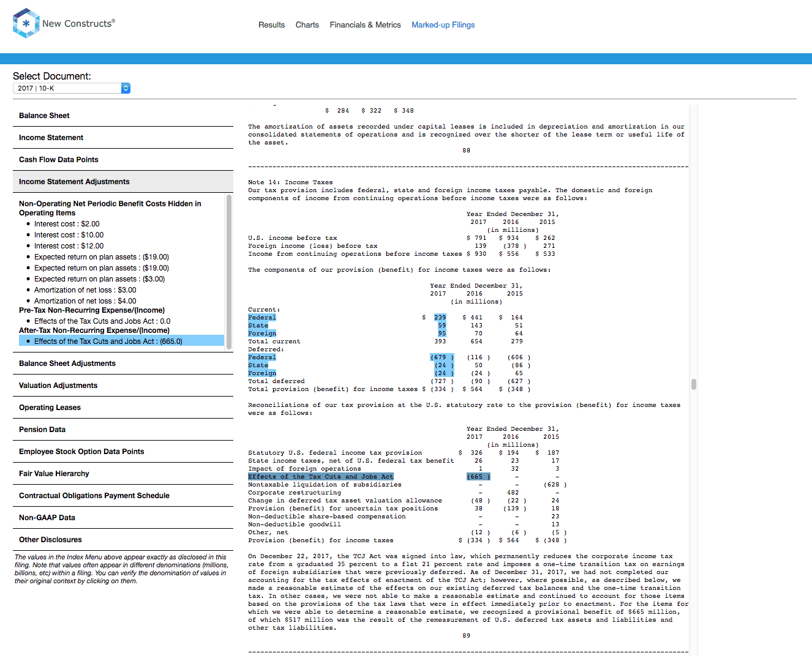
Task: Select the Marked-up Filings tab
Action: point(443,25)
